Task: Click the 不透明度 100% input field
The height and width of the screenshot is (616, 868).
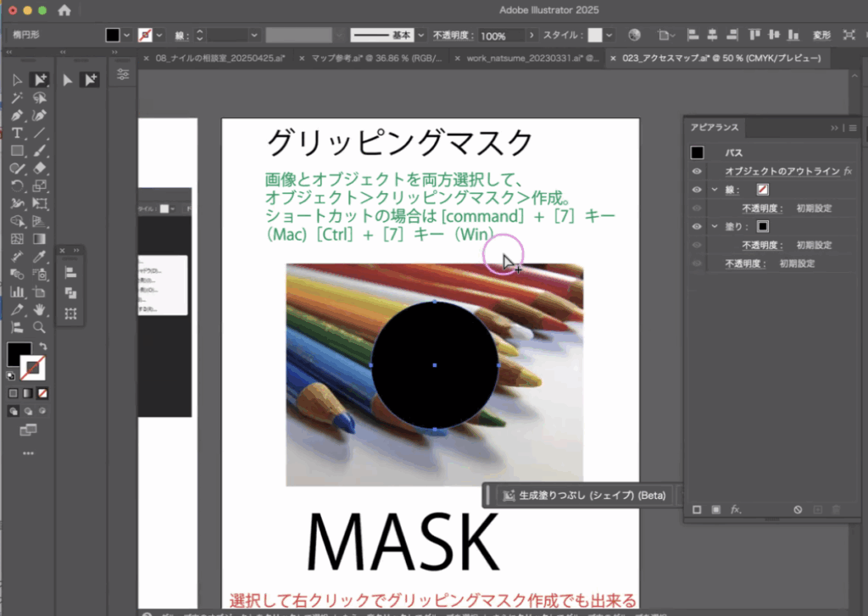Action: (x=500, y=36)
